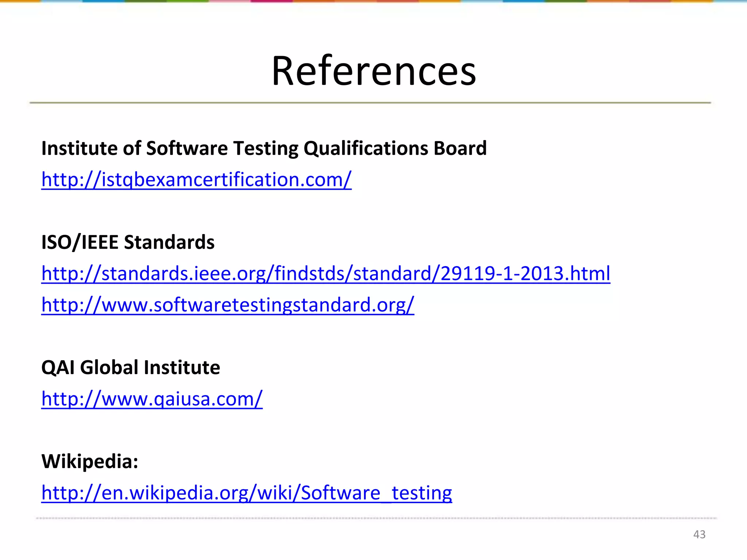Select the QAI Global Institute heading

(x=131, y=367)
